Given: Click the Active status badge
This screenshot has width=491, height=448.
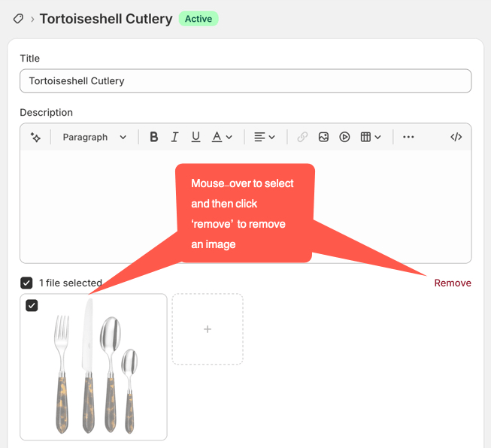Looking at the screenshot, I should pos(199,19).
